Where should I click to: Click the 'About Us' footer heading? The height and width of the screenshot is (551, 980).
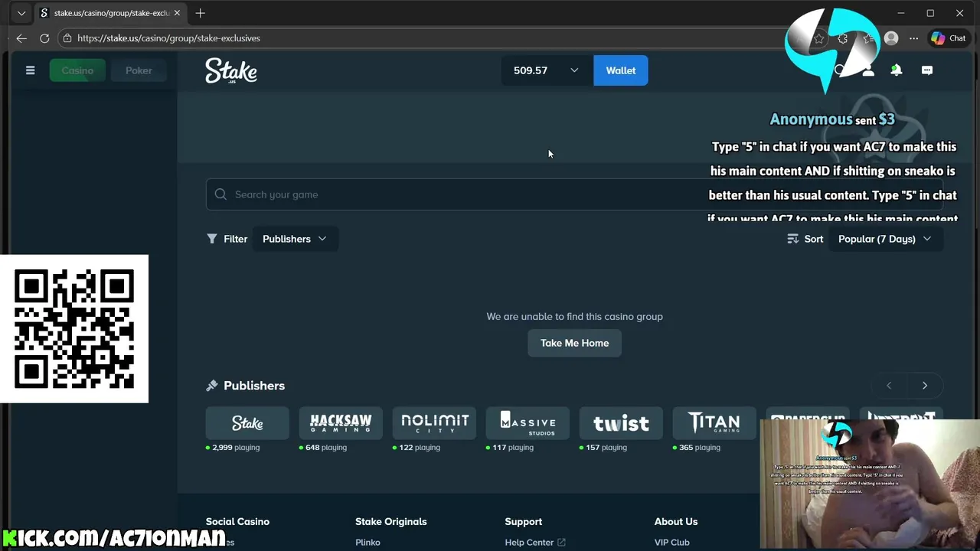(676, 522)
